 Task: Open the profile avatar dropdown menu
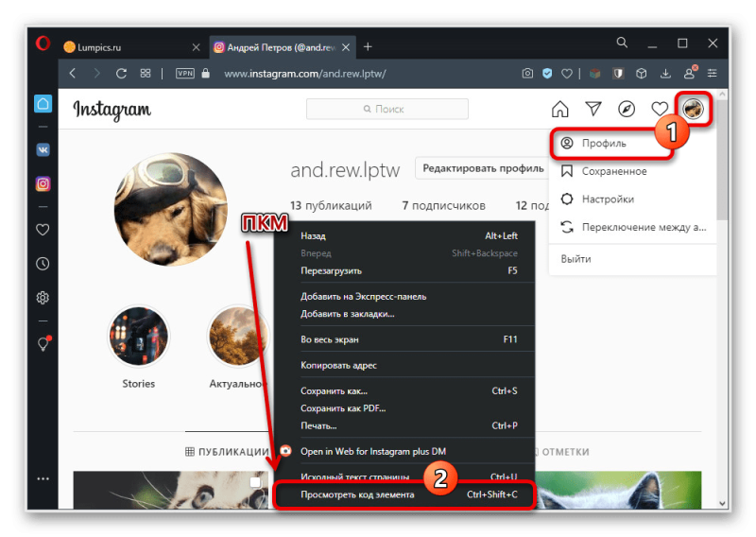tap(694, 109)
